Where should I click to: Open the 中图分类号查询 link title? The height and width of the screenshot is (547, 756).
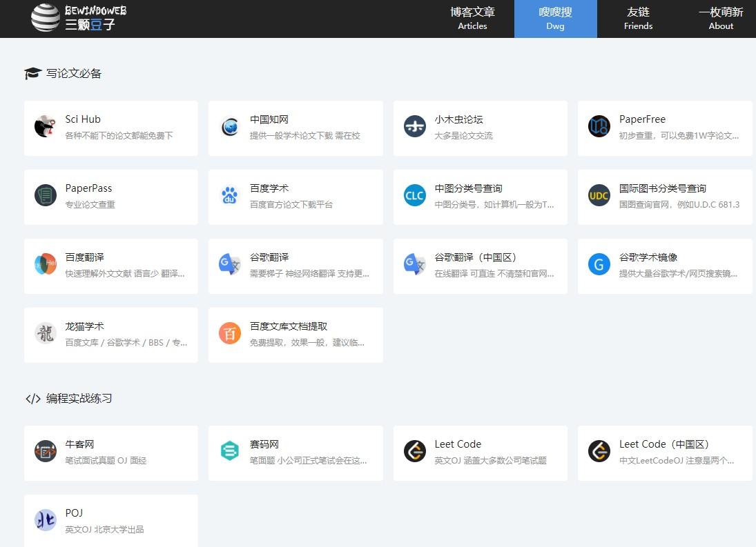pos(468,188)
